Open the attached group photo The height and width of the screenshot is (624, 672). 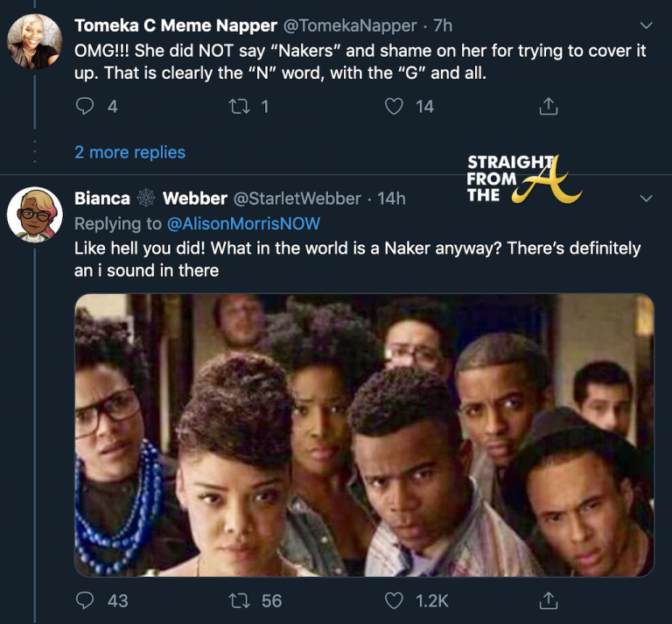click(x=364, y=435)
